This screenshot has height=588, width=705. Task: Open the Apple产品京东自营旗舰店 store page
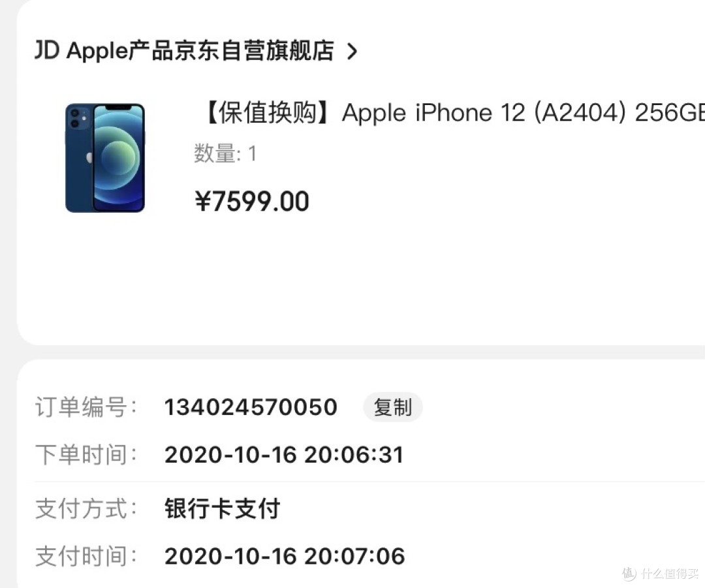[200, 50]
